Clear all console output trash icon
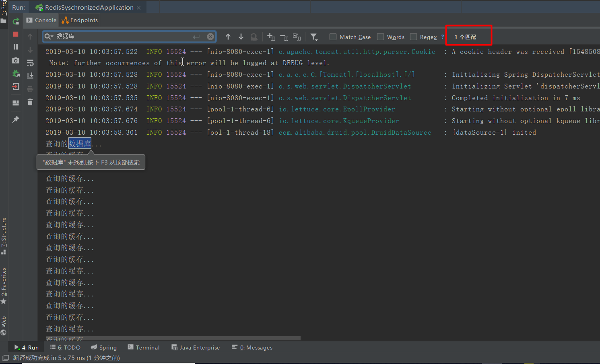This screenshot has width=600, height=364. click(x=30, y=102)
